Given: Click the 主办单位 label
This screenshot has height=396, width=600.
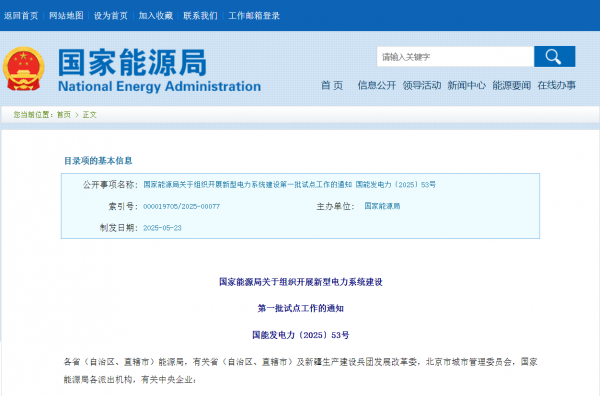Looking at the screenshot, I should coord(336,206).
